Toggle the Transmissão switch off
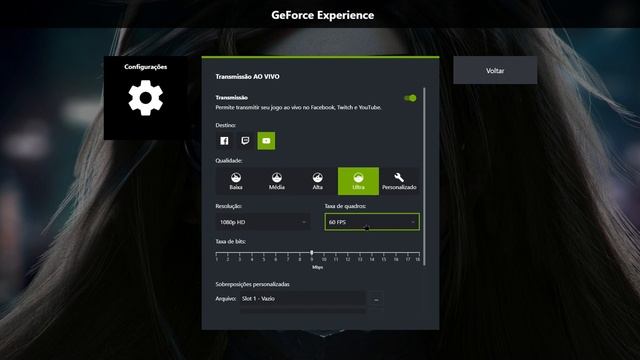The height and width of the screenshot is (360, 640). (x=410, y=98)
